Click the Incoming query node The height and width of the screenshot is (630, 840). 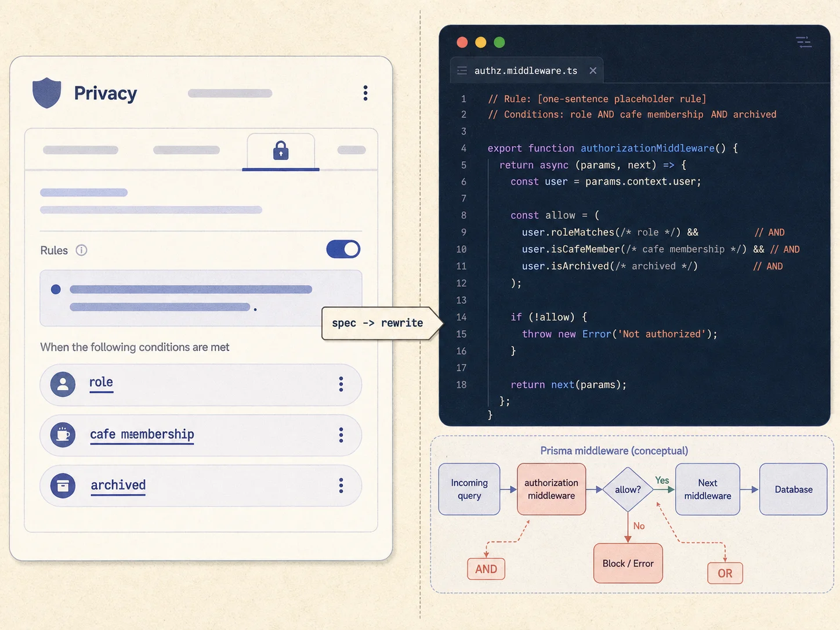pyautogui.click(x=469, y=489)
